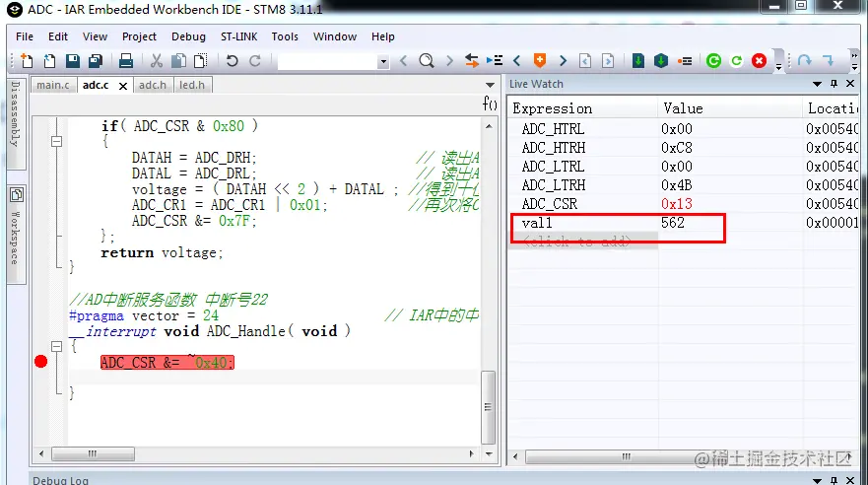The height and width of the screenshot is (485, 868).
Task: Open the Live Watch window options dropdown
Action: point(817,84)
